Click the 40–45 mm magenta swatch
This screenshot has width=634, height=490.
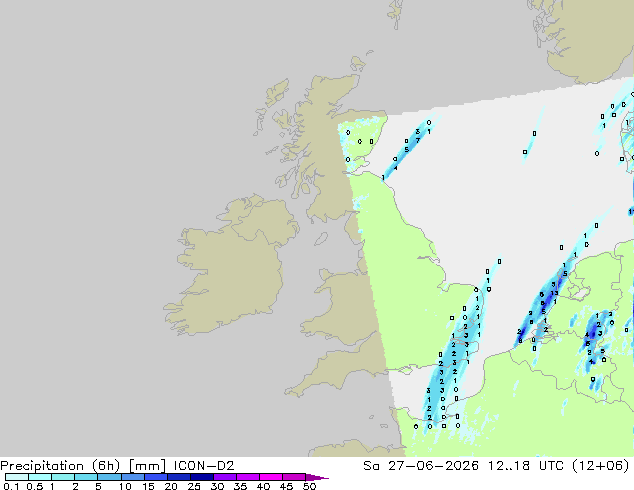[271, 477]
